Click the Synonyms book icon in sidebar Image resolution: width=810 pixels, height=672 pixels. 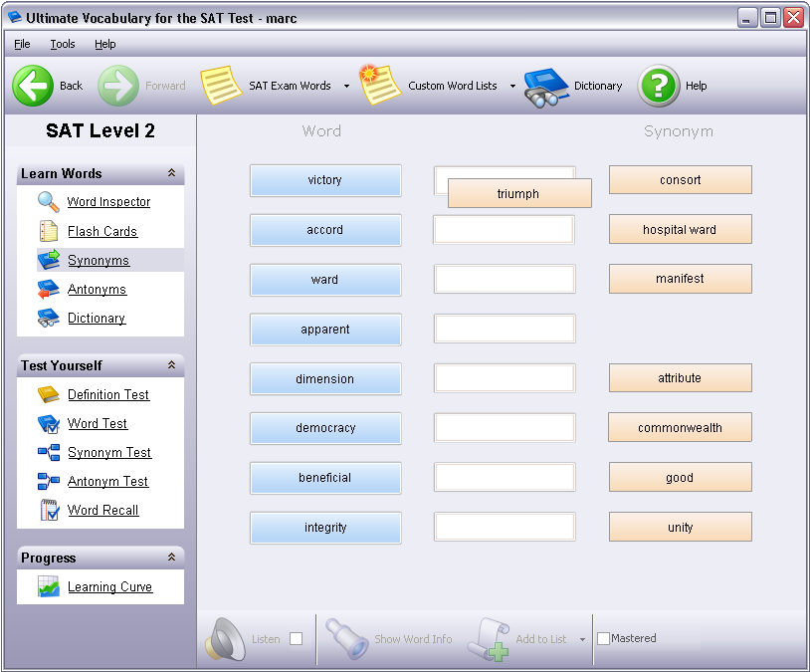click(49, 260)
